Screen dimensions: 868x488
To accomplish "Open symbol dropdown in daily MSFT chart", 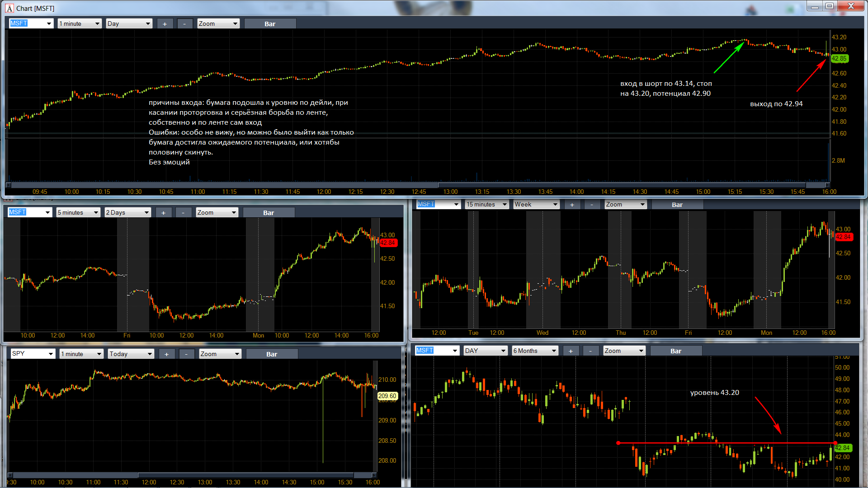I will point(437,351).
